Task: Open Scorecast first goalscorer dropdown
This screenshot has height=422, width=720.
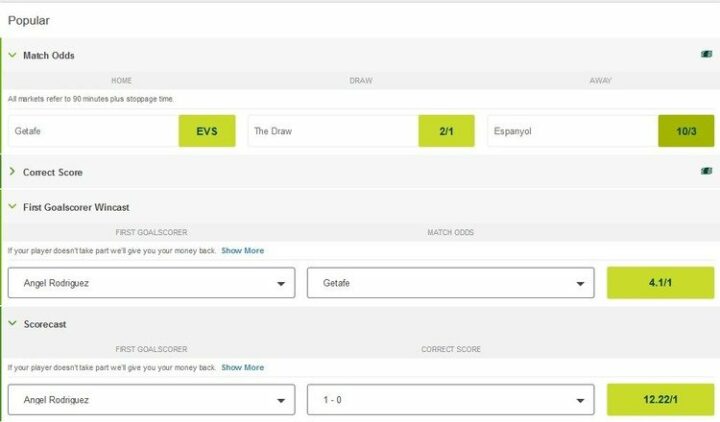Action: [151, 400]
